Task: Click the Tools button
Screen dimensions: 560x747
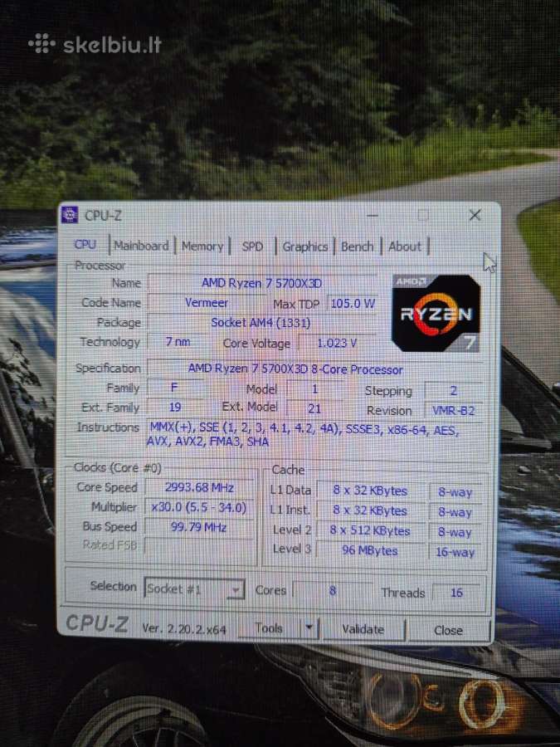Action: pos(269,628)
